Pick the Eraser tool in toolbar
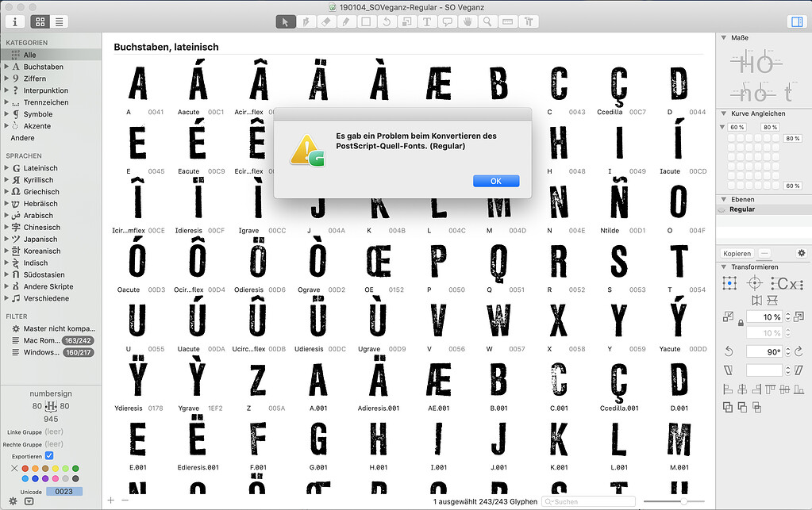The image size is (812, 510). (x=325, y=21)
